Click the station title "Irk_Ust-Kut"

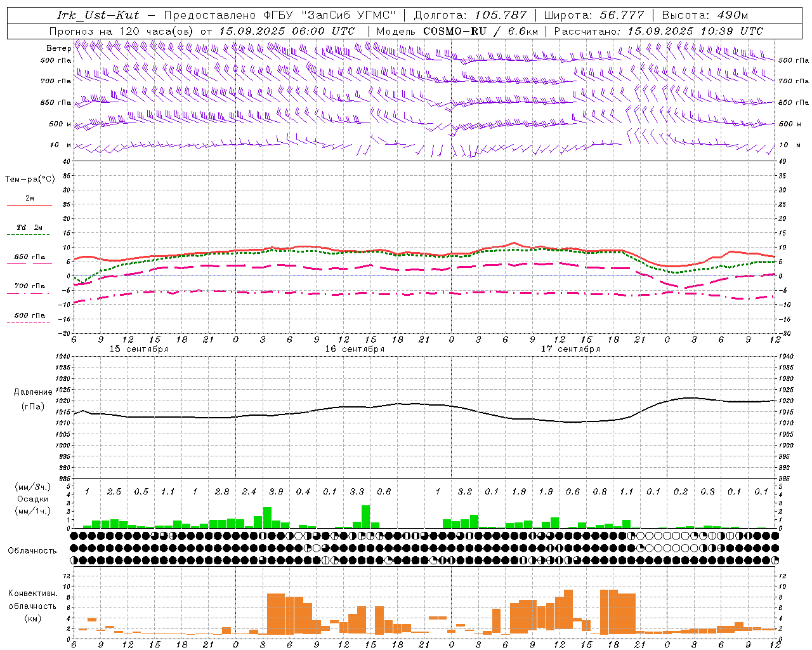[x=98, y=15]
